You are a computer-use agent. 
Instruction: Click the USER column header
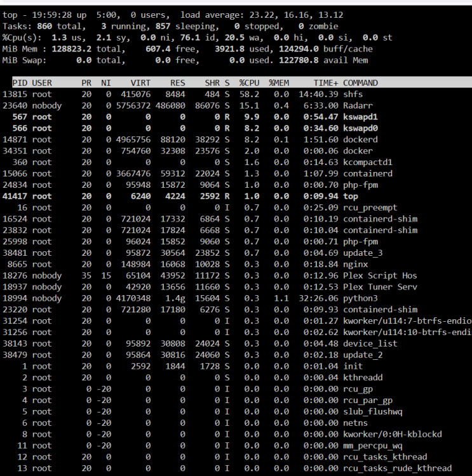[42, 83]
